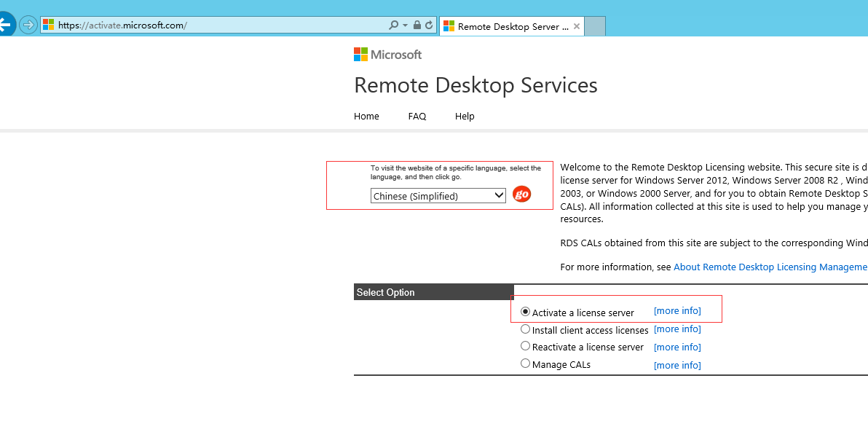Select Reactivate a license server option
The image size is (868, 440).
click(x=526, y=347)
